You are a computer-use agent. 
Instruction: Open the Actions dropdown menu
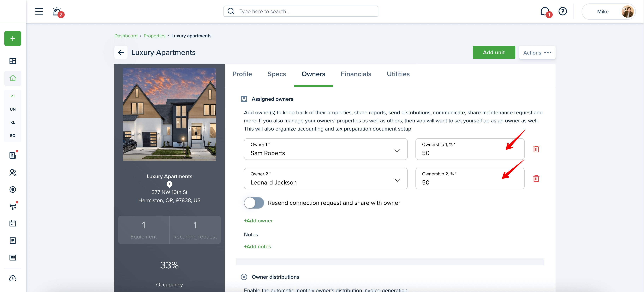pyautogui.click(x=537, y=52)
